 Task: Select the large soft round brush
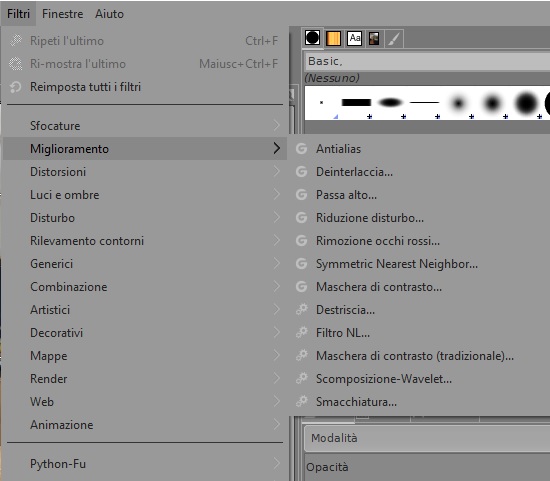[526, 103]
